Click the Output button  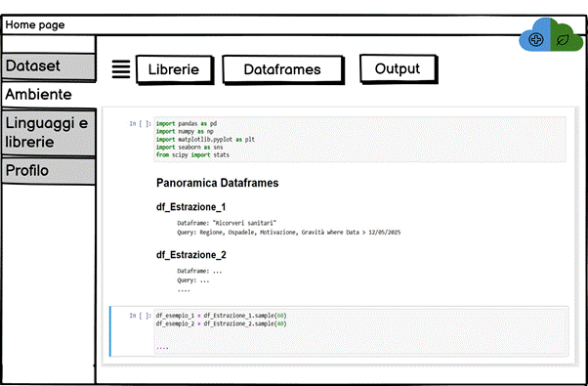click(398, 68)
